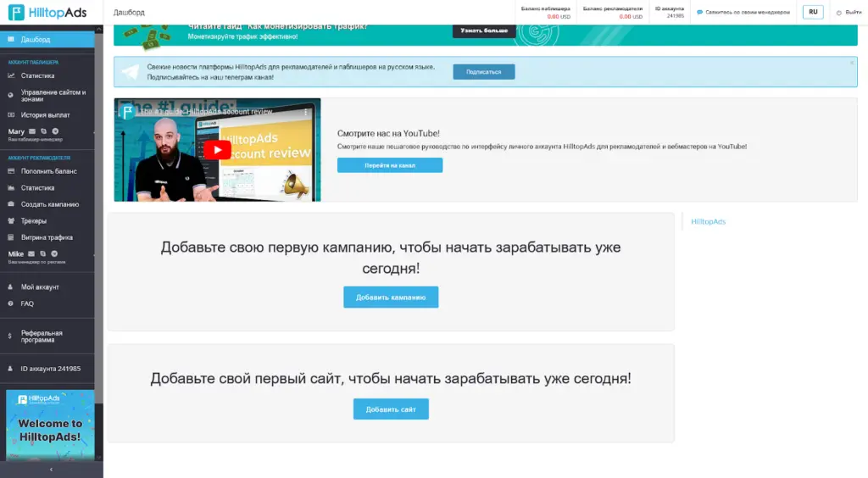Click the briefcase icon beside Создать кампанию
The width and height of the screenshot is (868, 478).
click(10, 204)
